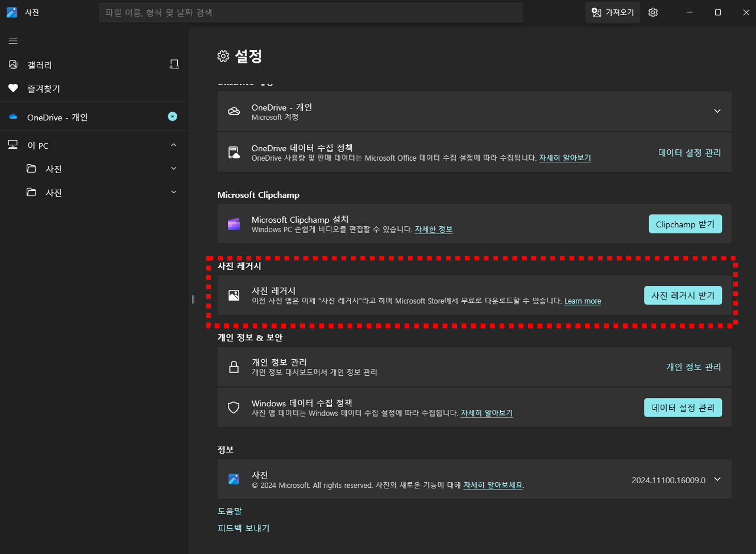The width and height of the screenshot is (756, 554).
Task: Click the heart icon for favorites
Action: coord(13,88)
